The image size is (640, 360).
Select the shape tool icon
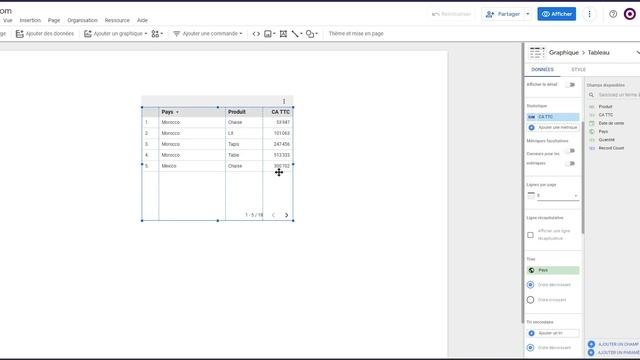point(311,34)
